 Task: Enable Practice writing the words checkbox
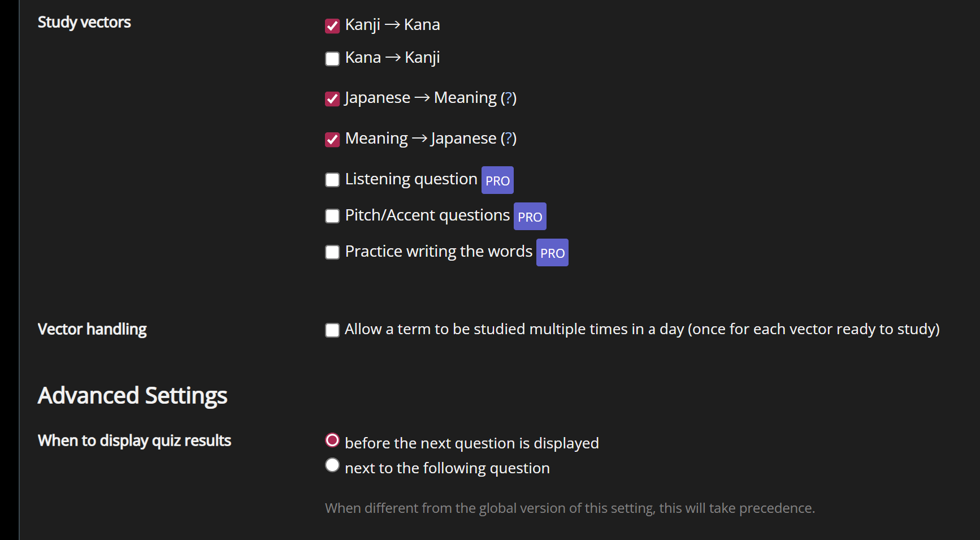click(x=332, y=252)
